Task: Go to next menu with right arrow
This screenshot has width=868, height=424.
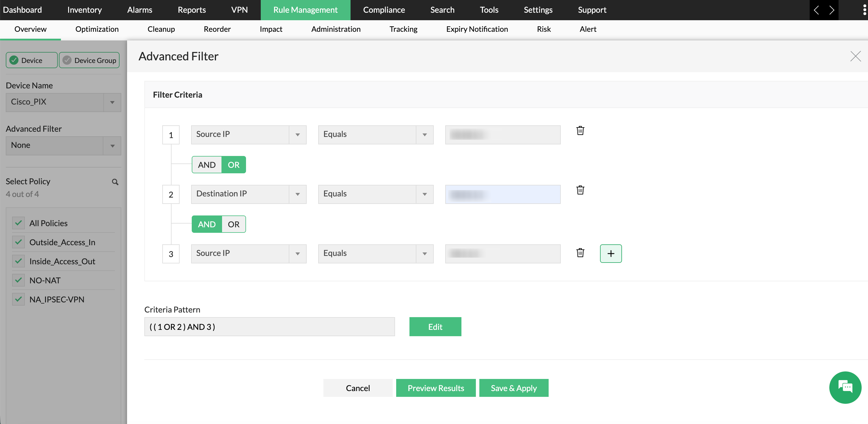Action: (831, 10)
